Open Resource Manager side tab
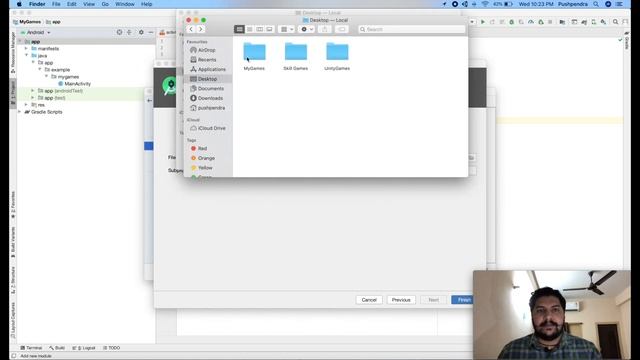The width and height of the screenshot is (640, 360). tap(13, 53)
